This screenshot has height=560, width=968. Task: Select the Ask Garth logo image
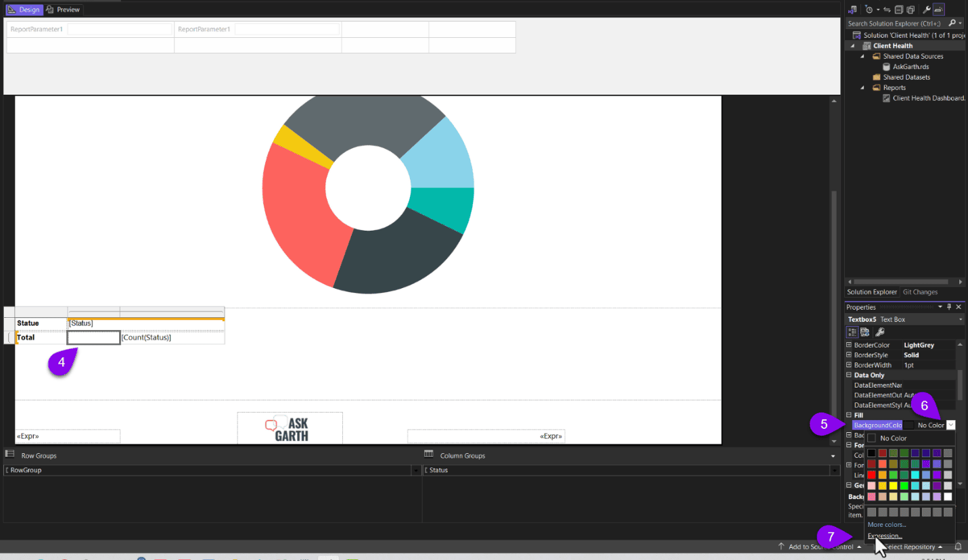(290, 427)
